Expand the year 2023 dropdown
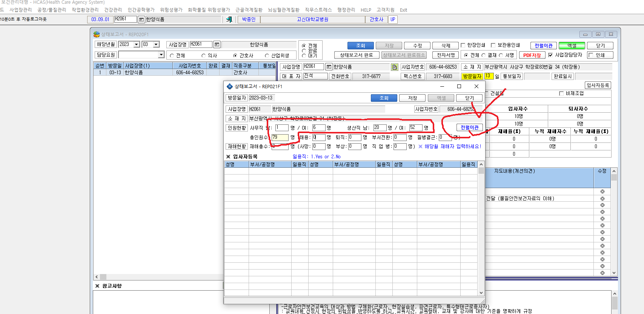 137,44
